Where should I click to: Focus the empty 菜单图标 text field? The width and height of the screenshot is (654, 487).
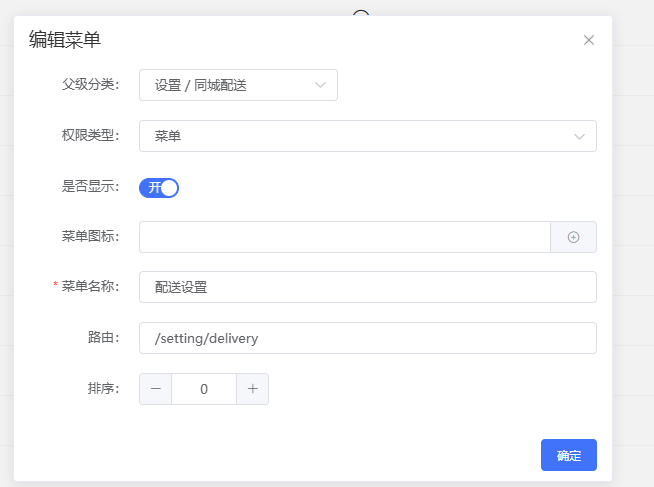pyautogui.click(x=344, y=237)
